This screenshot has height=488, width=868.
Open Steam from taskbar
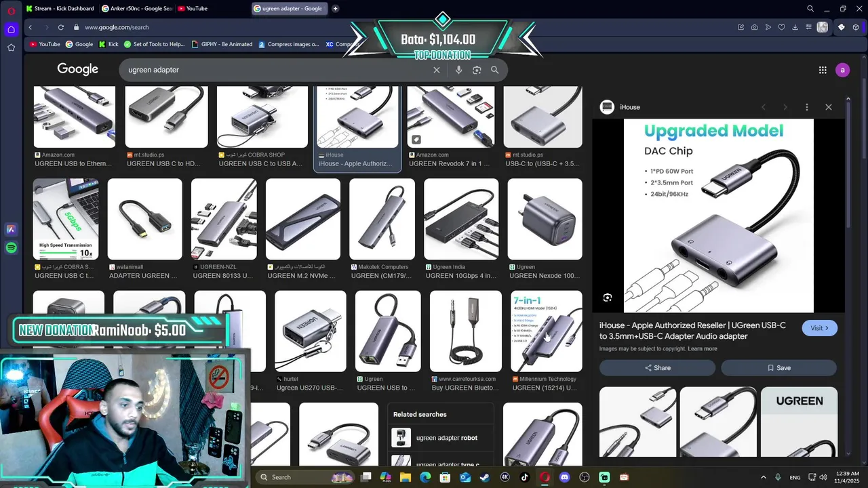[x=485, y=477]
